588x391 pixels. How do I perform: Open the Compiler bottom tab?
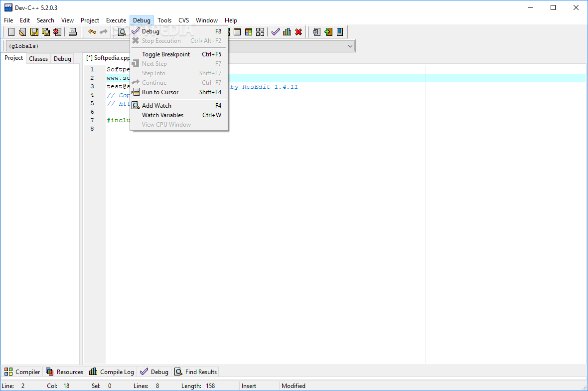[22, 372]
